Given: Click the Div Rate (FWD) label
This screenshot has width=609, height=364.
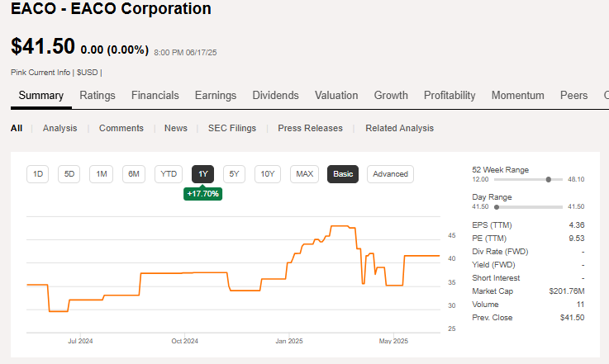Looking at the screenshot, I should (500, 252).
